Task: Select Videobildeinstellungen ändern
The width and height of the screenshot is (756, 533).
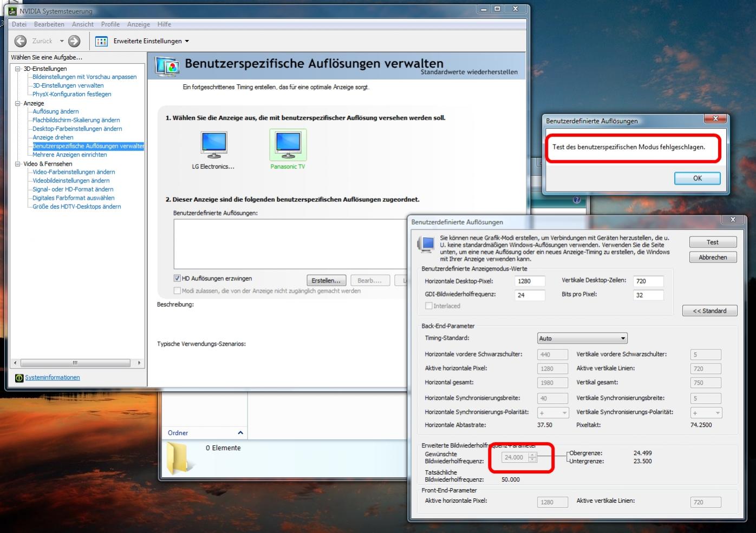Action: (x=71, y=181)
